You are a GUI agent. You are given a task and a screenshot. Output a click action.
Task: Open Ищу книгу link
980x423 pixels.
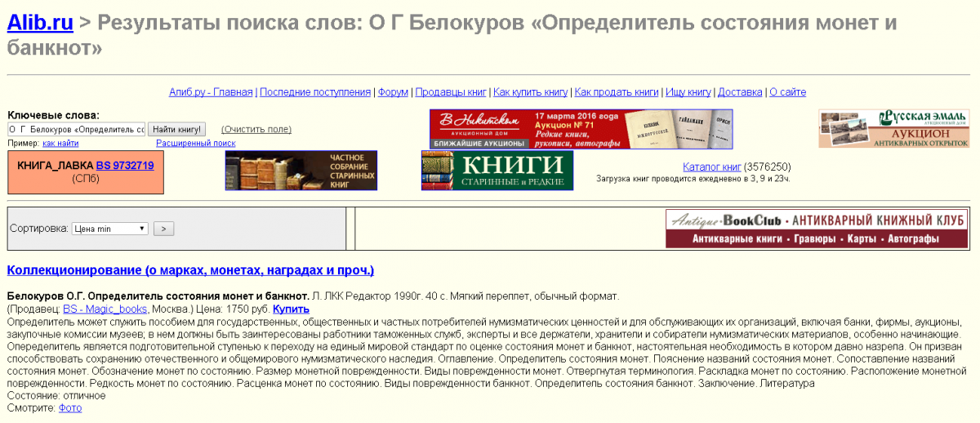coord(688,92)
